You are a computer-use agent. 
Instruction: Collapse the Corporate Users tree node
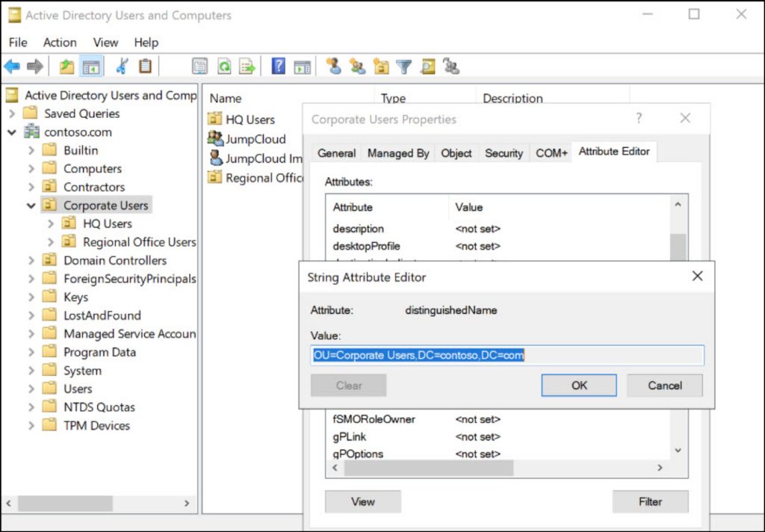[31, 205]
